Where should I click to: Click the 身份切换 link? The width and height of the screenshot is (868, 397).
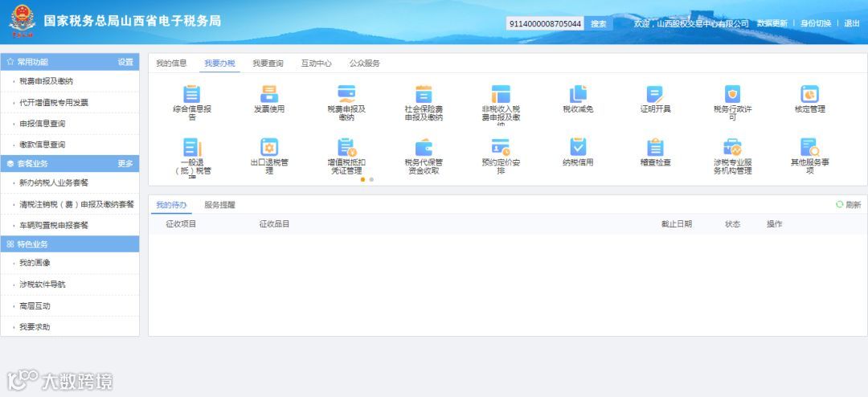click(816, 23)
